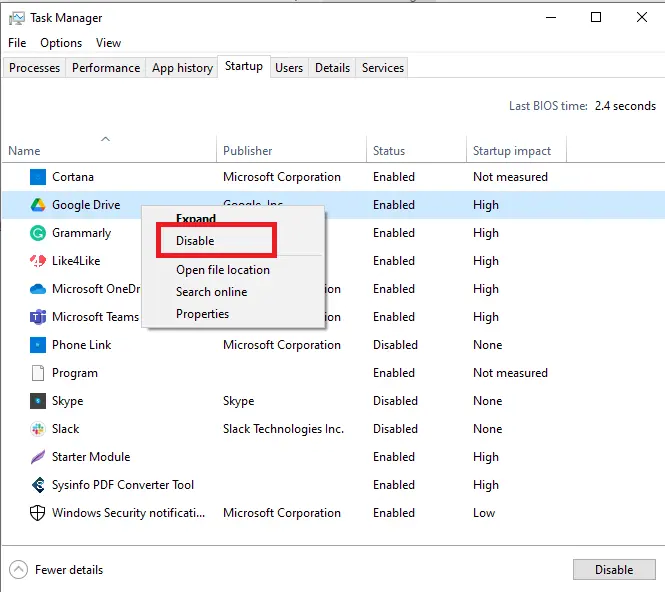Sort by the Startup impact column header
665x592 pixels.
512,151
